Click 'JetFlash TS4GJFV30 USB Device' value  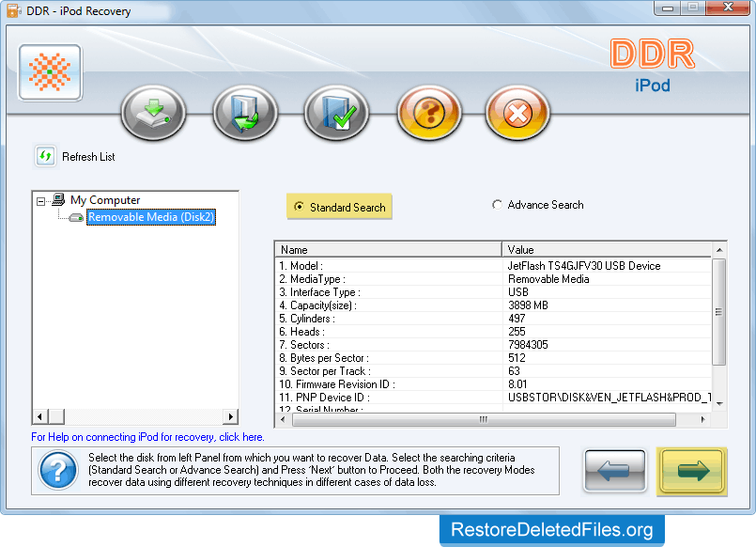coord(584,266)
